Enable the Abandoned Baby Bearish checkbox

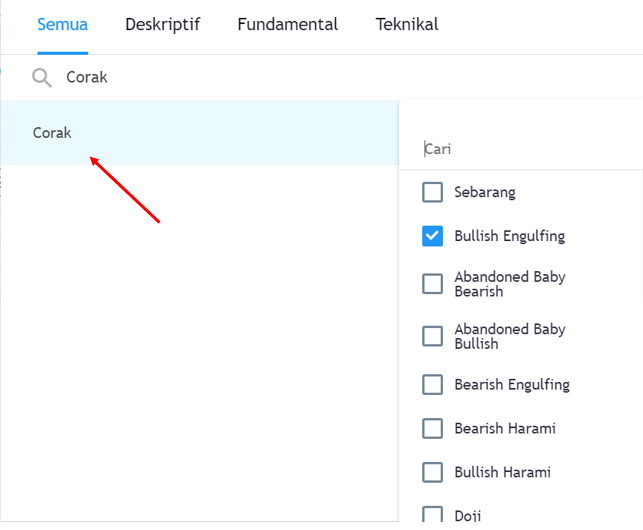pos(432,284)
